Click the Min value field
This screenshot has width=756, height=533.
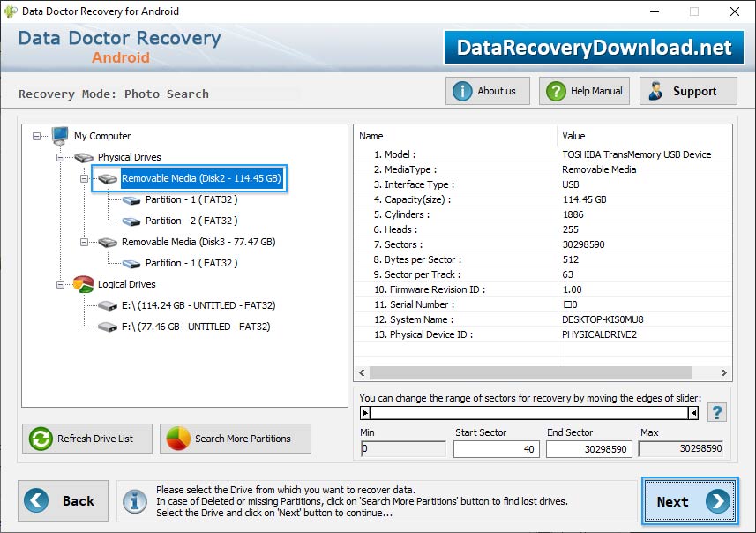pos(403,448)
